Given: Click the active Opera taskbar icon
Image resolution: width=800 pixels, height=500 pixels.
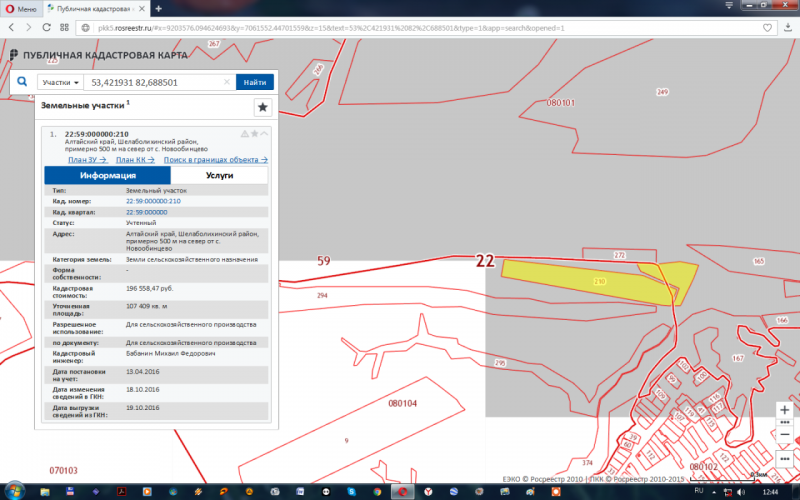Looking at the screenshot, I should (x=403, y=492).
